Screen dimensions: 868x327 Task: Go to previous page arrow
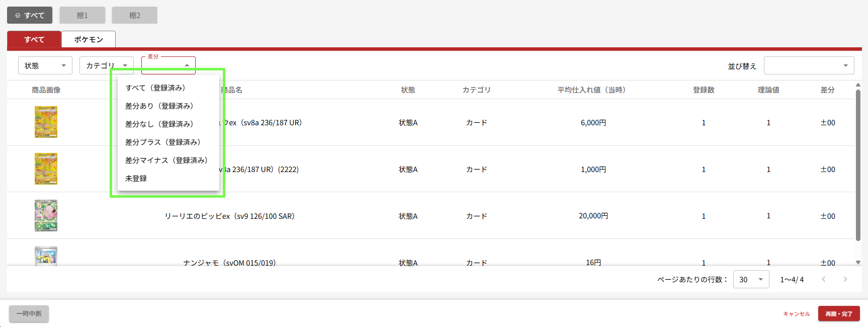[x=823, y=279]
